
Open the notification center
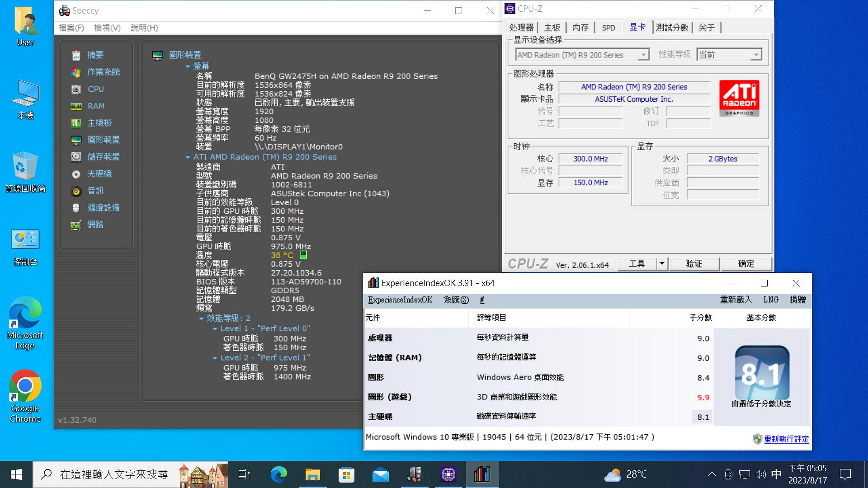845,474
